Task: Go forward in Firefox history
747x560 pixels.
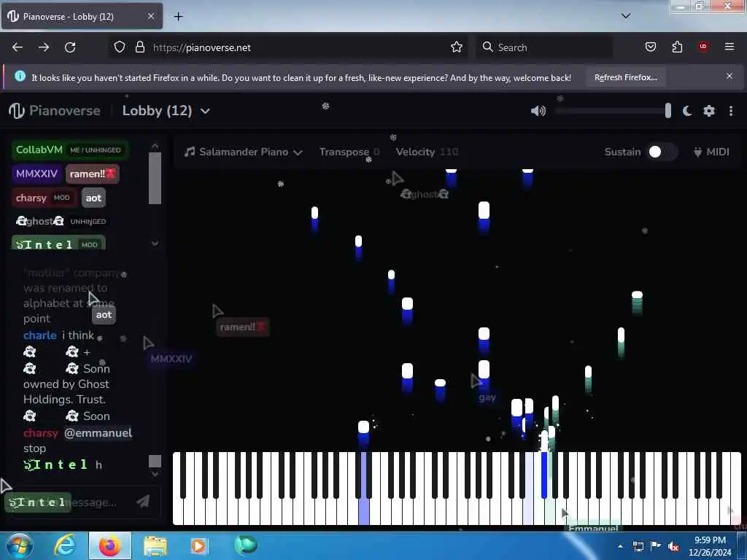Action: click(44, 47)
